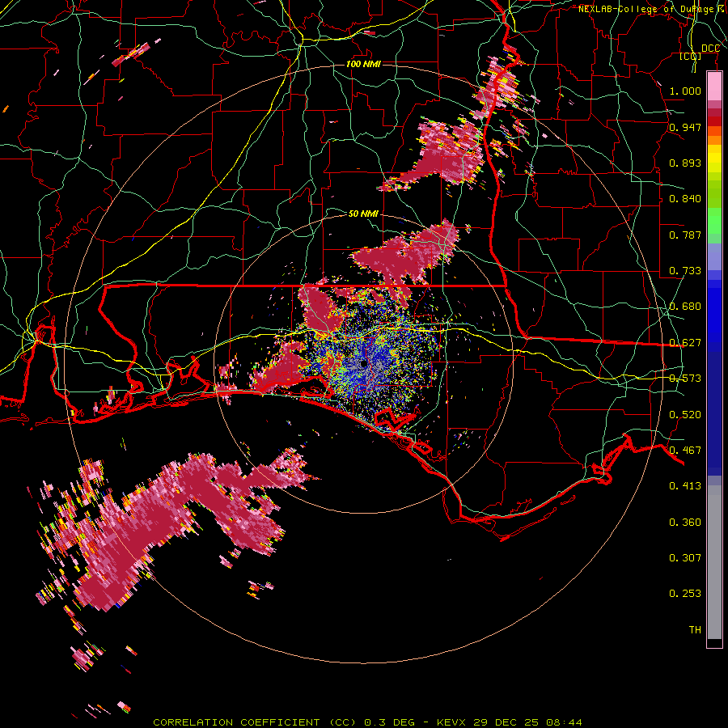Click the 0.840 color scale value
Image resolution: width=728 pixels, height=728 pixels.
coord(685,199)
